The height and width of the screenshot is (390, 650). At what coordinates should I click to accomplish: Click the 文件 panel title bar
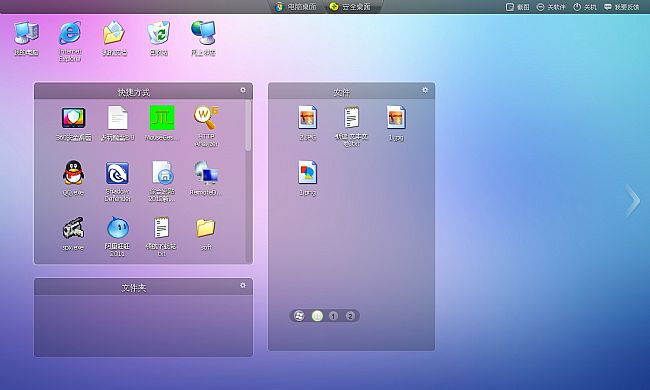(352, 91)
